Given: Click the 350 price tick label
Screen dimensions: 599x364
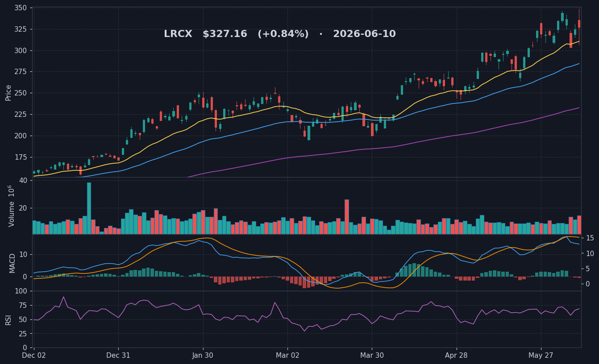Looking at the screenshot, I should tap(21, 8).
